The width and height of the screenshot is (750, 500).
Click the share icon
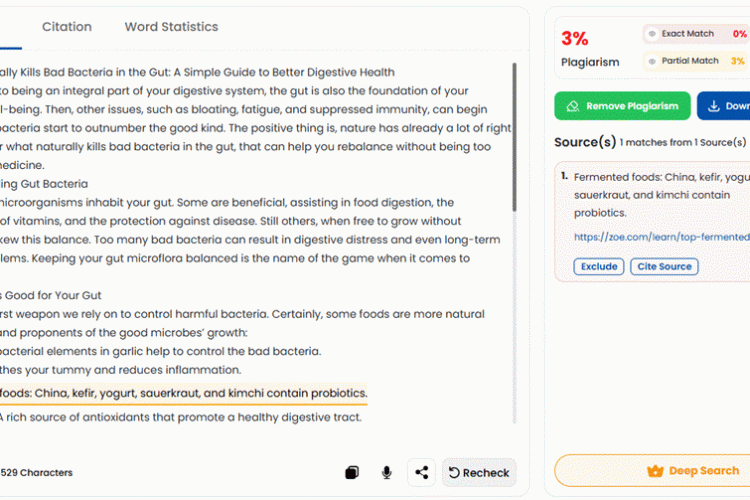point(421,473)
